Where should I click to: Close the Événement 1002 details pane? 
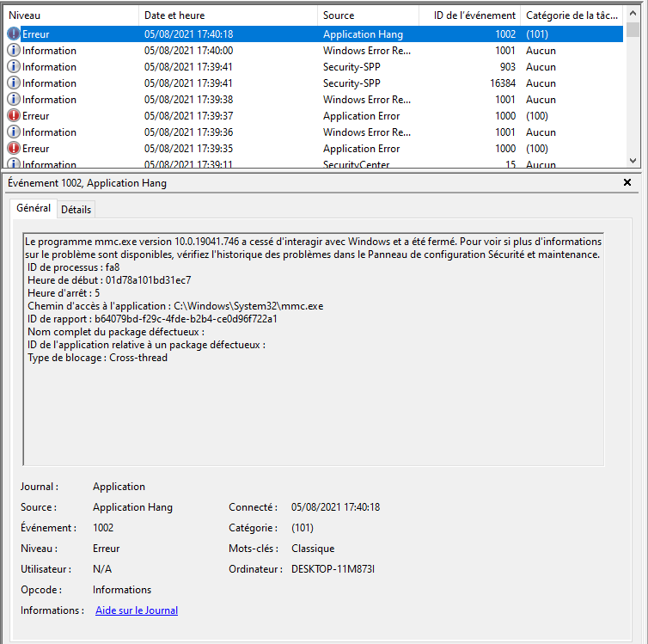(627, 182)
